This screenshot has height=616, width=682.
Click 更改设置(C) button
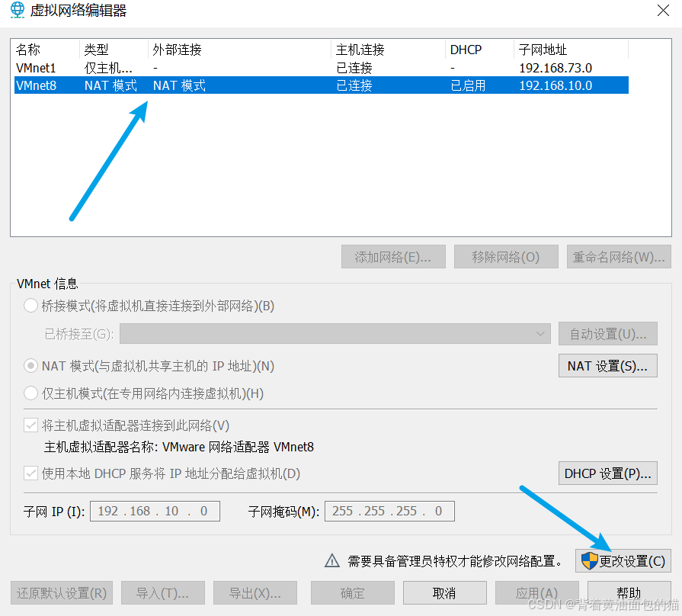(623, 561)
